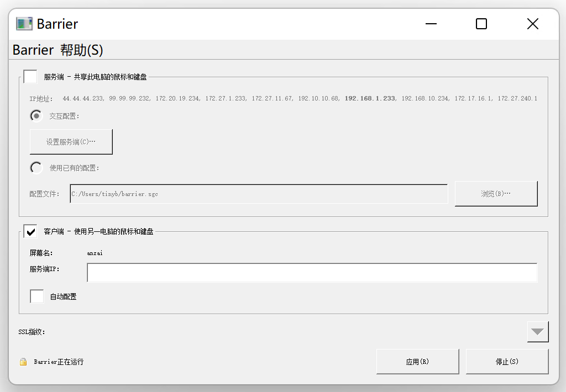Image resolution: width=566 pixels, height=392 pixels.
Task: Click the padlock icon next to Barrier正在运行
Action: tap(23, 362)
